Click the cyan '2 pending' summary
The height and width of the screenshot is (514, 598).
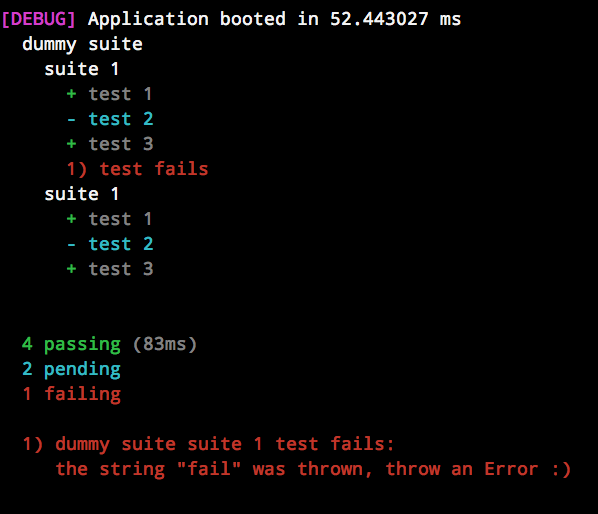tap(71, 369)
